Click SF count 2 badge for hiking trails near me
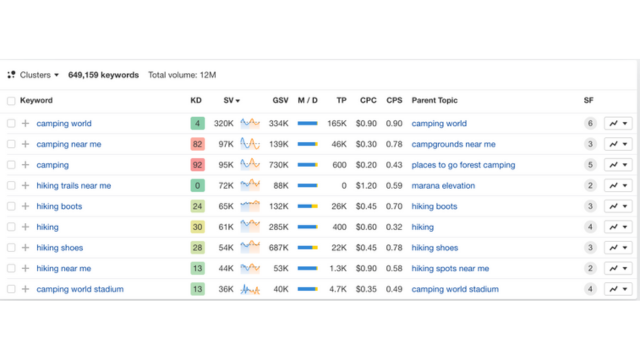Image resolution: width=640 pixels, height=360 pixels. tap(590, 186)
